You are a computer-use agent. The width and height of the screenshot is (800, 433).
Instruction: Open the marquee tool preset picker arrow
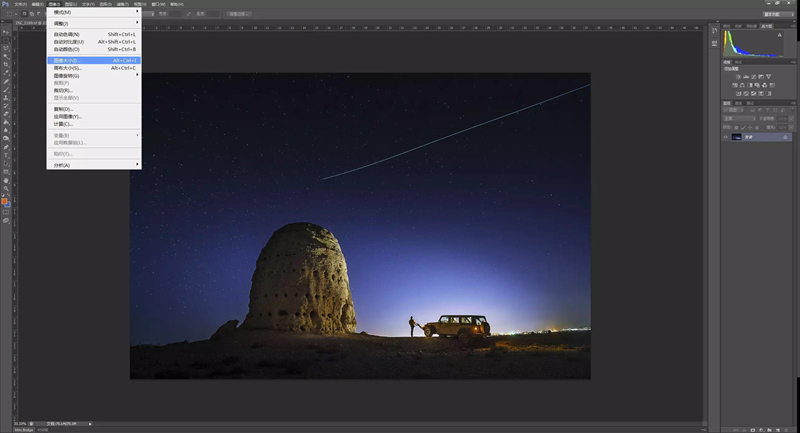click(x=16, y=14)
